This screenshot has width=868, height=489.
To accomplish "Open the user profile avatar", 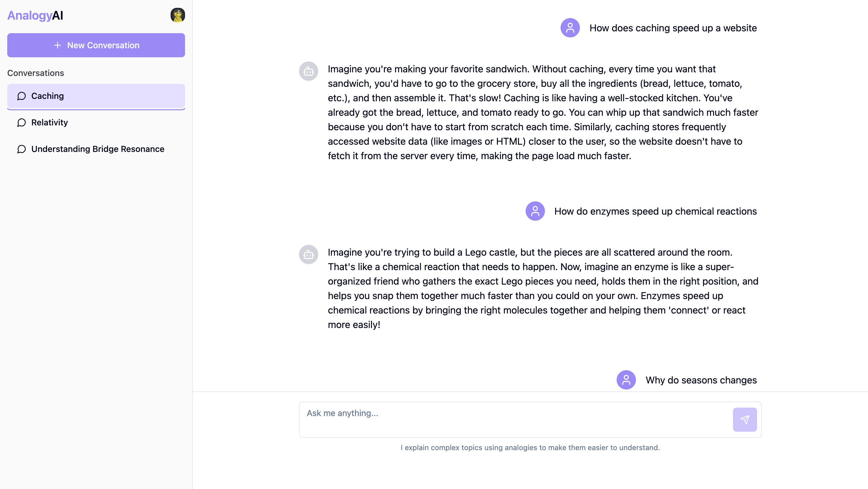I will click(x=178, y=15).
